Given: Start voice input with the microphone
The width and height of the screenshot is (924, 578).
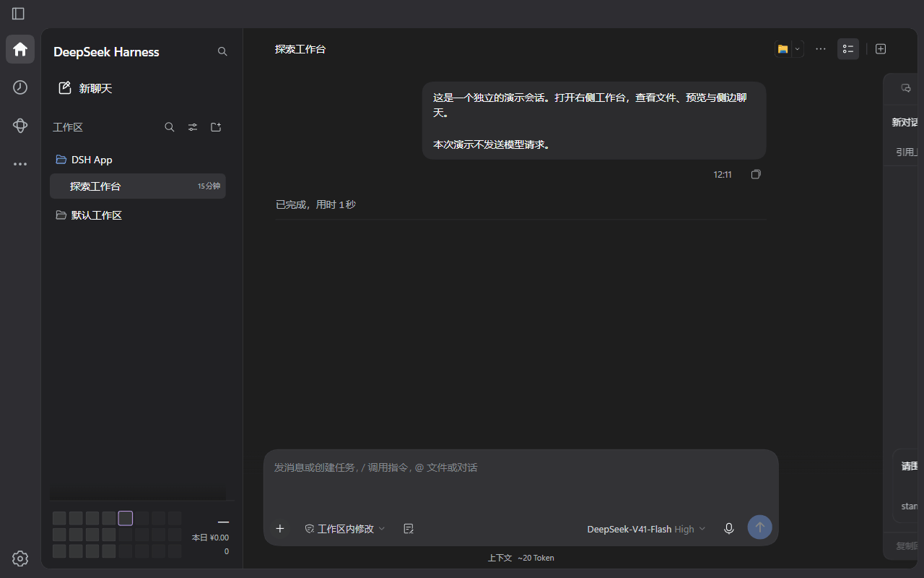Looking at the screenshot, I should [729, 529].
